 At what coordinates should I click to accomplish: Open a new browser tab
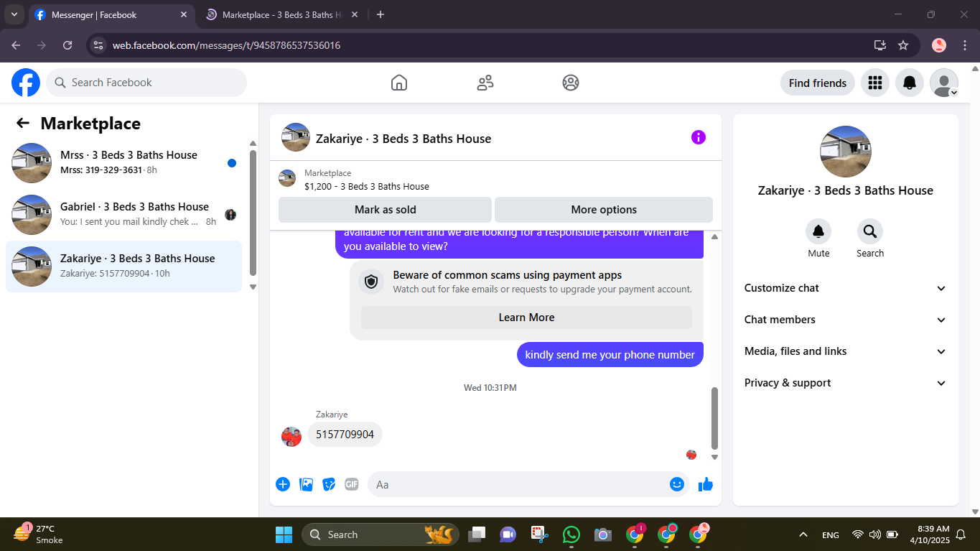click(381, 14)
